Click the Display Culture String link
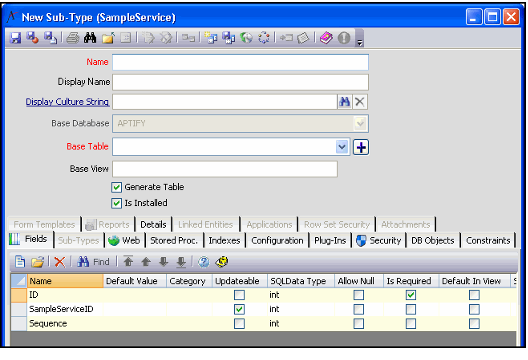 tap(67, 102)
